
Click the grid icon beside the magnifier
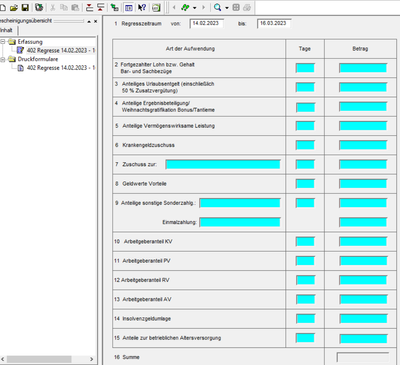(236, 7)
